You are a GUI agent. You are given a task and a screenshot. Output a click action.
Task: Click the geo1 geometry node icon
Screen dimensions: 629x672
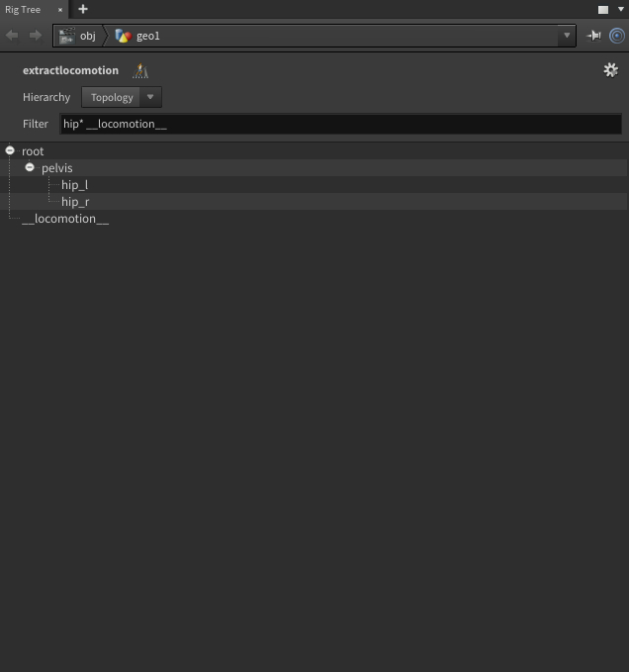coord(123,36)
